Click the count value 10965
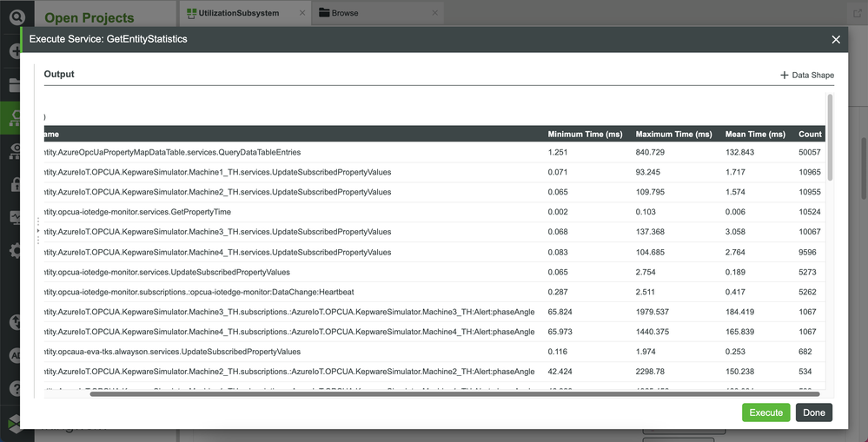This screenshot has height=442, width=868. [809, 172]
